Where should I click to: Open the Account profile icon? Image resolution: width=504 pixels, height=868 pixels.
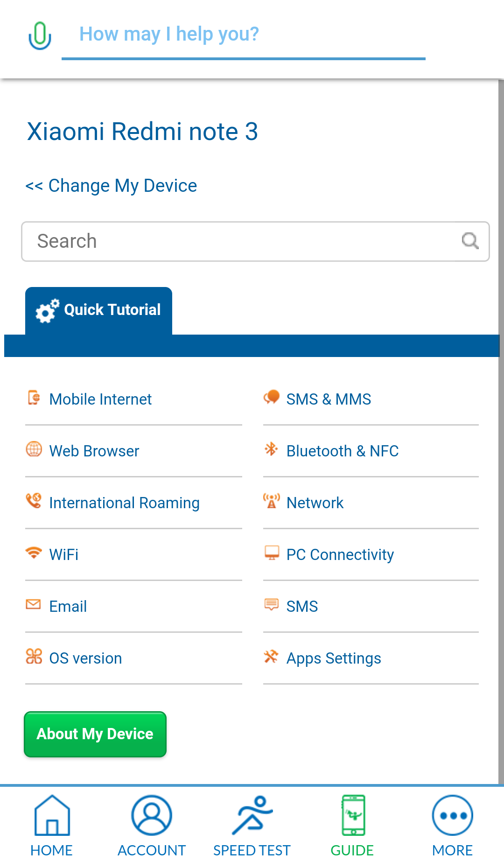coord(152,815)
